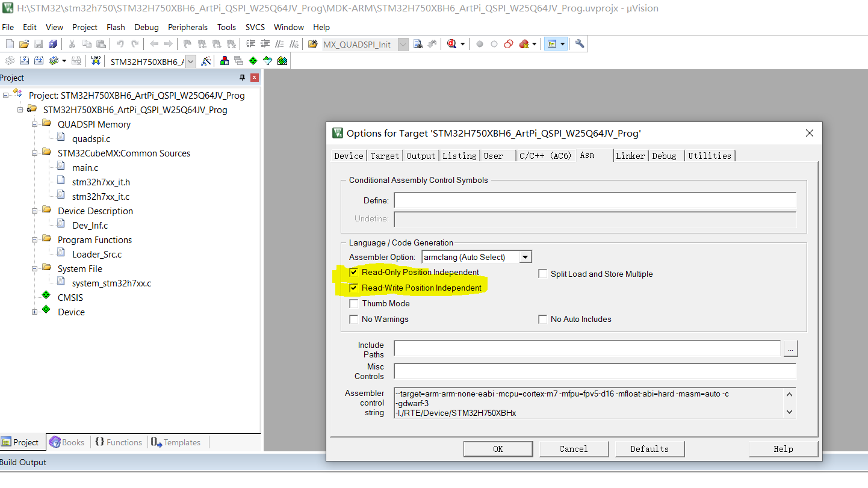868x488 pixels.
Task: Open a file with the folder icon
Action: (23, 44)
